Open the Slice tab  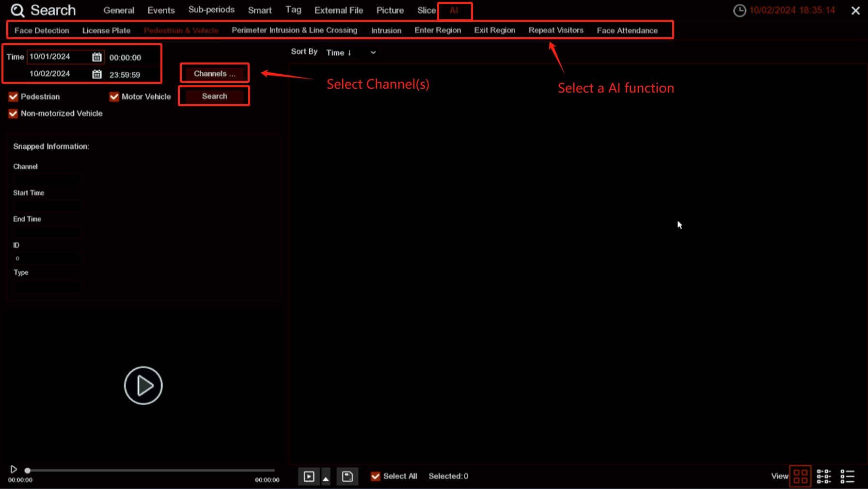coord(426,10)
